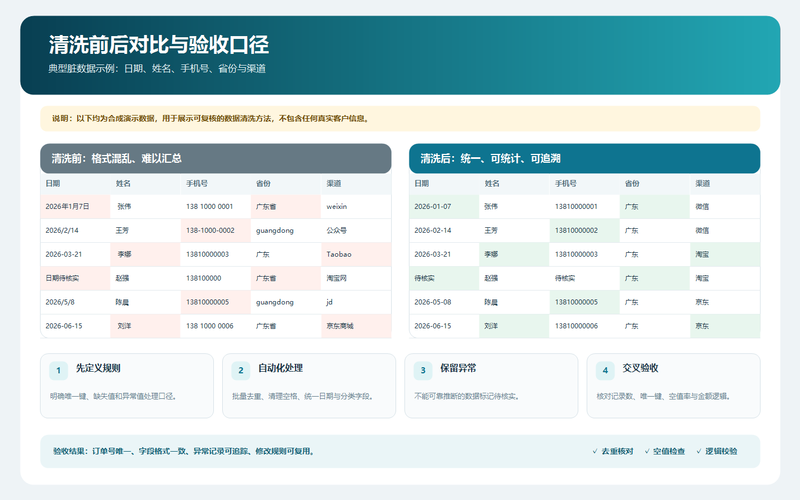Click step badge 4 beside 交叉验收

click(605, 370)
